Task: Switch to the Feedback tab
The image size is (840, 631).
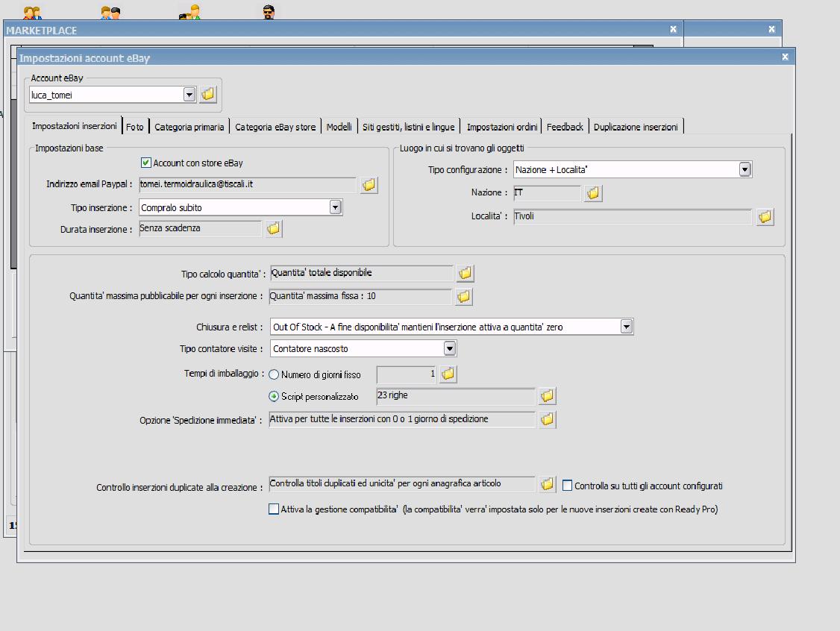Action: (x=565, y=127)
